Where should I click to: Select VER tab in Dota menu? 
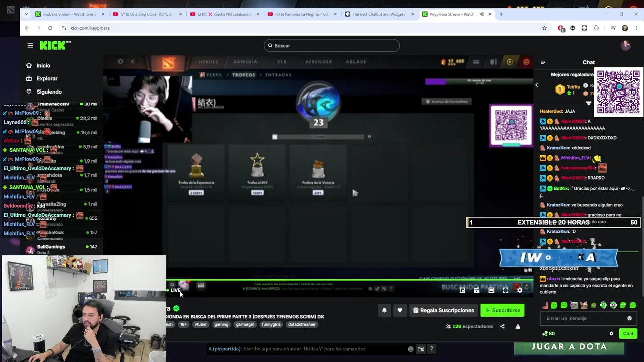pos(282,62)
